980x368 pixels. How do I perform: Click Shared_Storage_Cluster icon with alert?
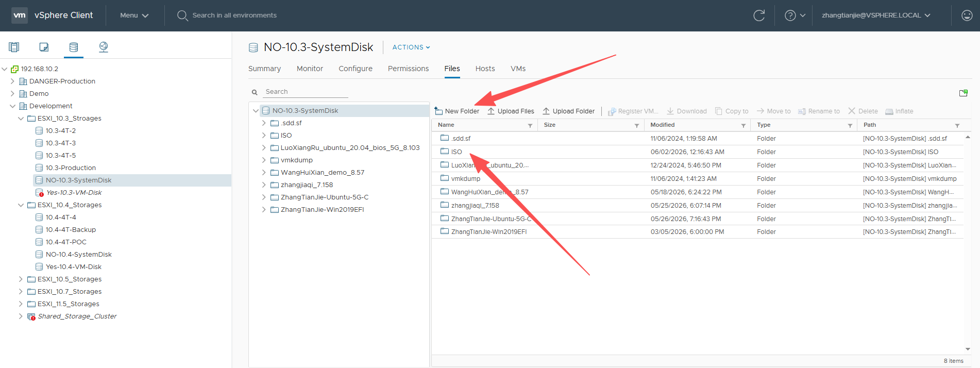[31, 316]
